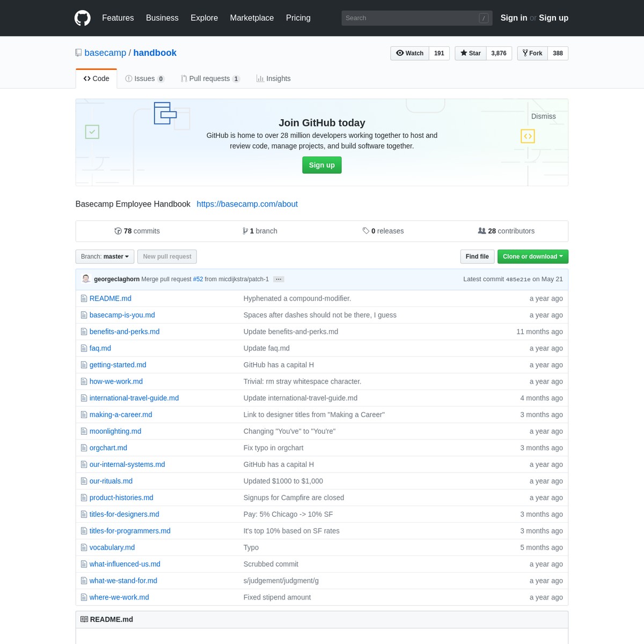Screen dimensions: 644x644
Task: Open the Insights tab
Action: (x=273, y=78)
